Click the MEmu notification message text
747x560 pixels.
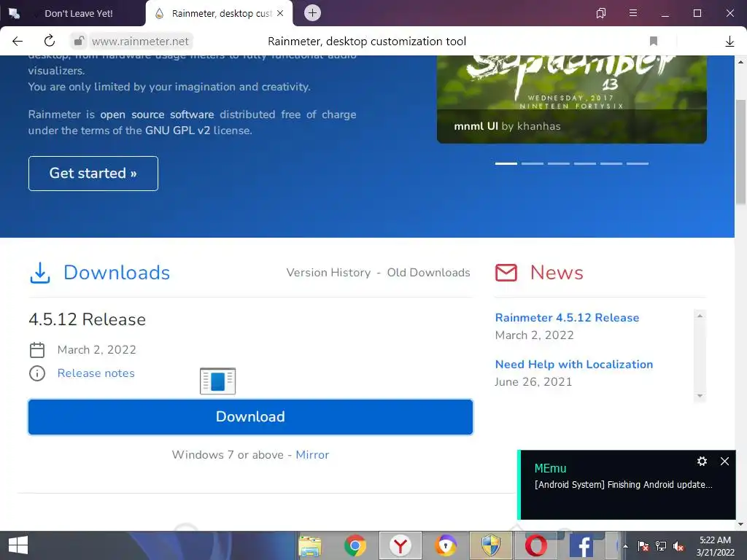point(623,485)
